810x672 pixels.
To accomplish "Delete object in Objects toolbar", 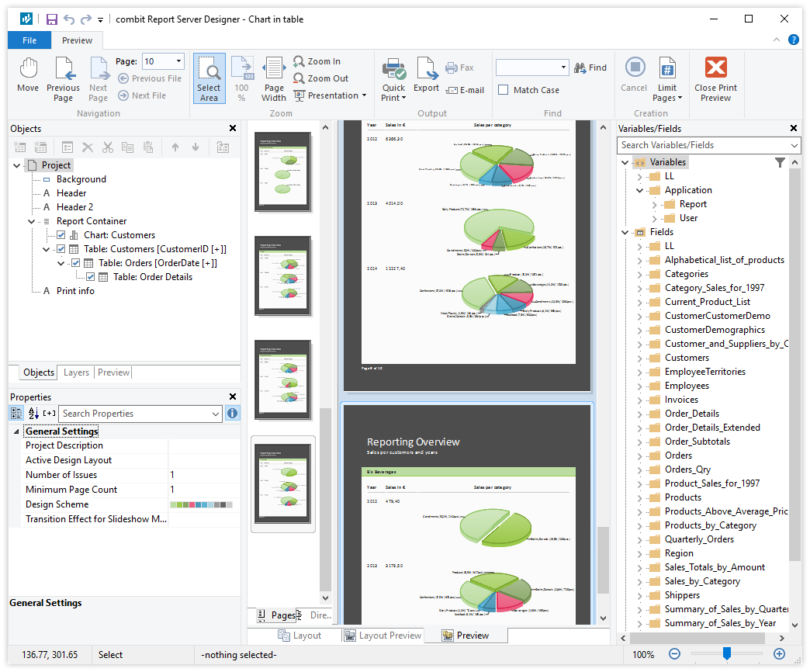I will coord(88,147).
